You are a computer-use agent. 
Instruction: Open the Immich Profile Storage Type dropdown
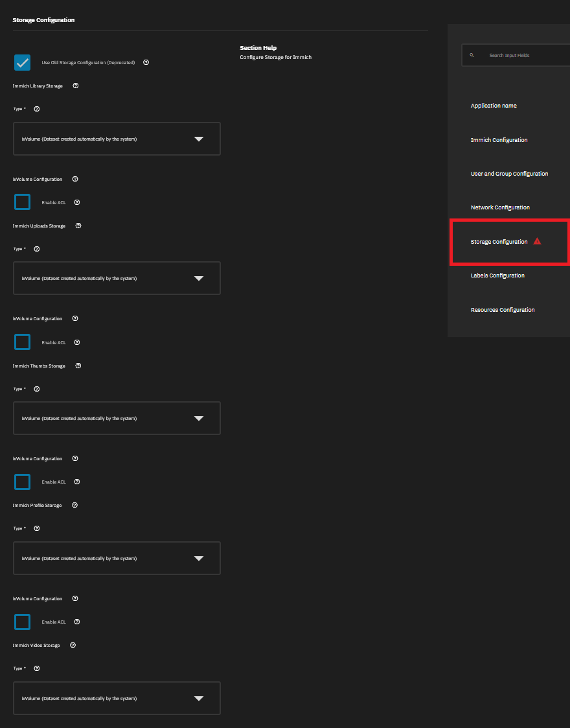pos(117,559)
